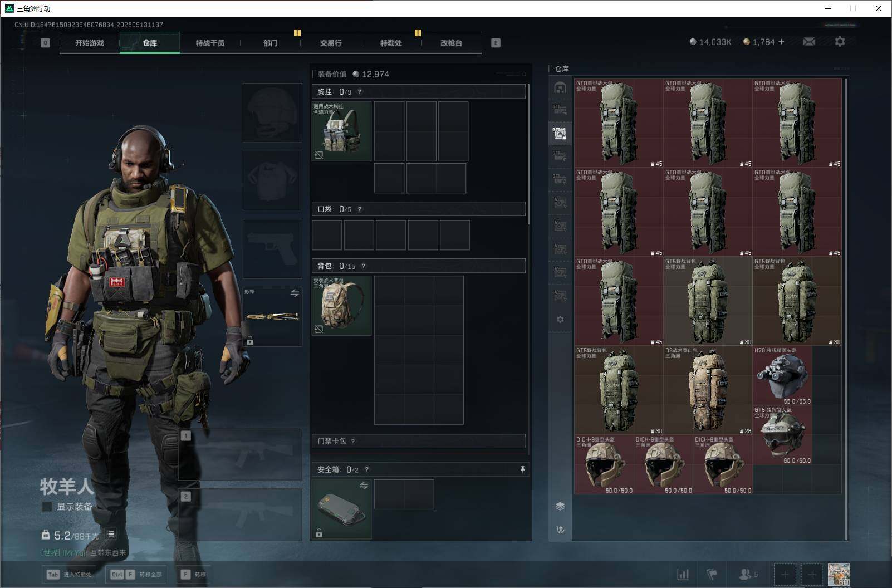Swap the equipped safe box
The width and height of the screenshot is (892, 588).
(x=364, y=486)
